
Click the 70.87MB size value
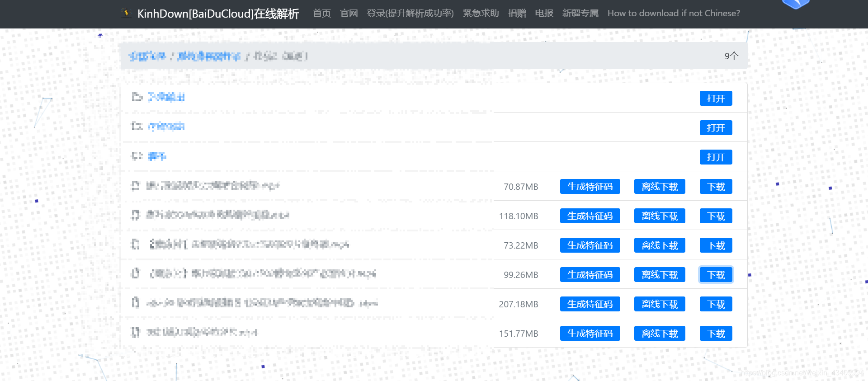(521, 187)
